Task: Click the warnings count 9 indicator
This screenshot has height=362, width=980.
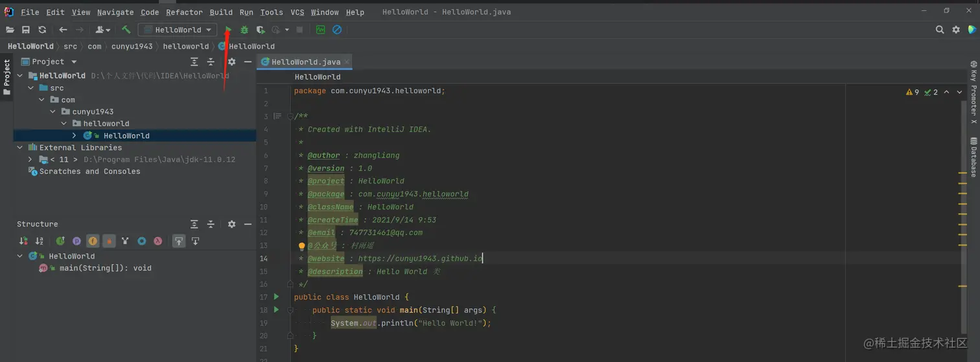Action: click(x=913, y=92)
